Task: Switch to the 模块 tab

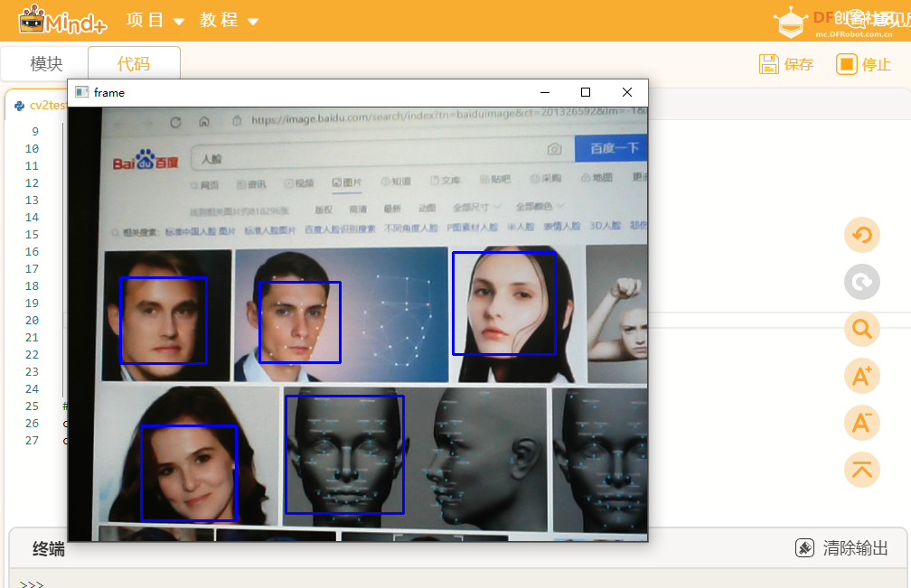Action: tap(46, 64)
